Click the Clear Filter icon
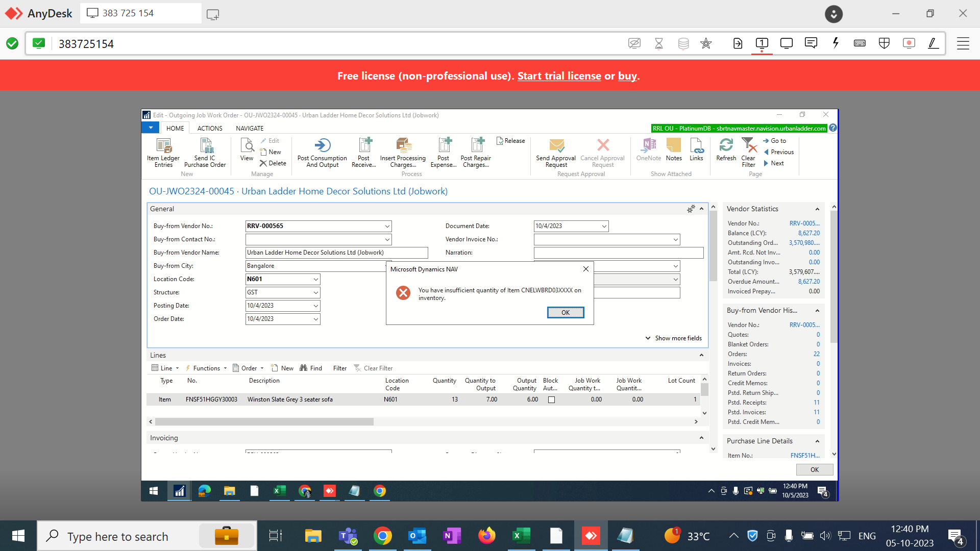 point(748,152)
